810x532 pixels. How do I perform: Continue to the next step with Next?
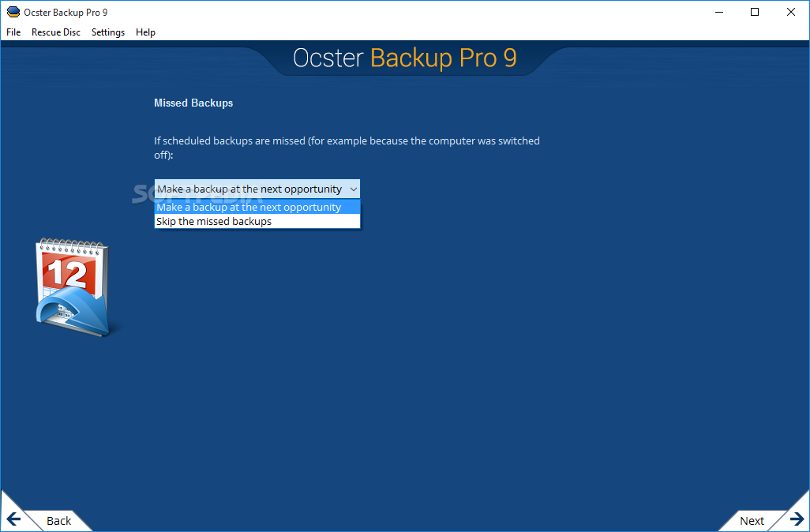click(752, 521)
